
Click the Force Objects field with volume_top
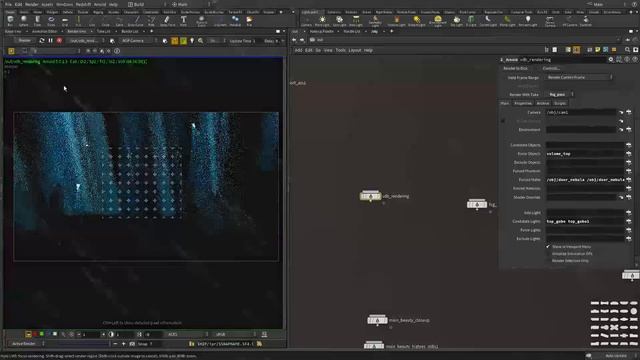[x=585, y=154]
